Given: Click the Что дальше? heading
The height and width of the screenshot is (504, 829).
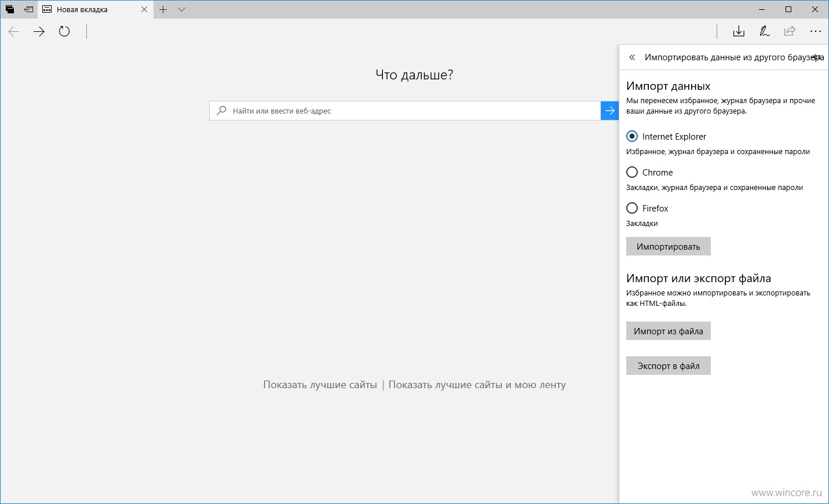Looking at the screenshot, I should (414, 75).
